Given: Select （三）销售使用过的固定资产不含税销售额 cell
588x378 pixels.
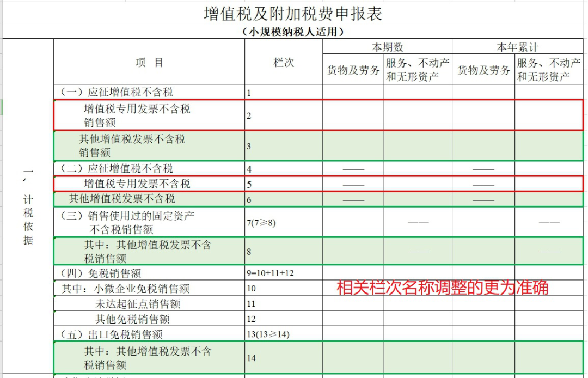Looking at the screenshot, I should 149,222.
